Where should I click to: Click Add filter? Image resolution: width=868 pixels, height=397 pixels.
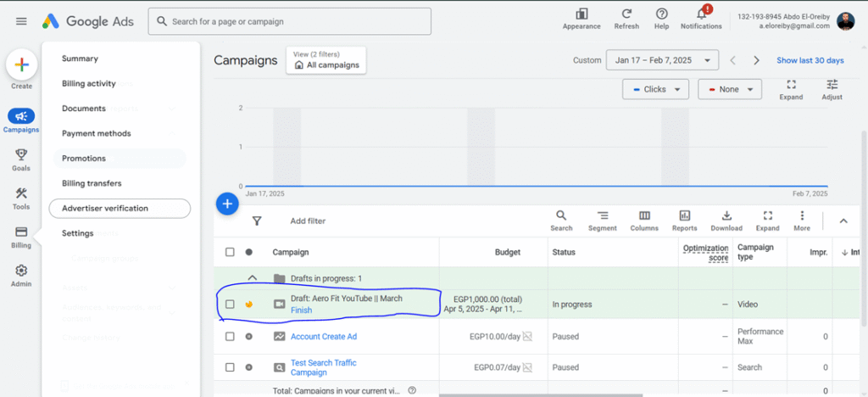(x=308, y=221)
